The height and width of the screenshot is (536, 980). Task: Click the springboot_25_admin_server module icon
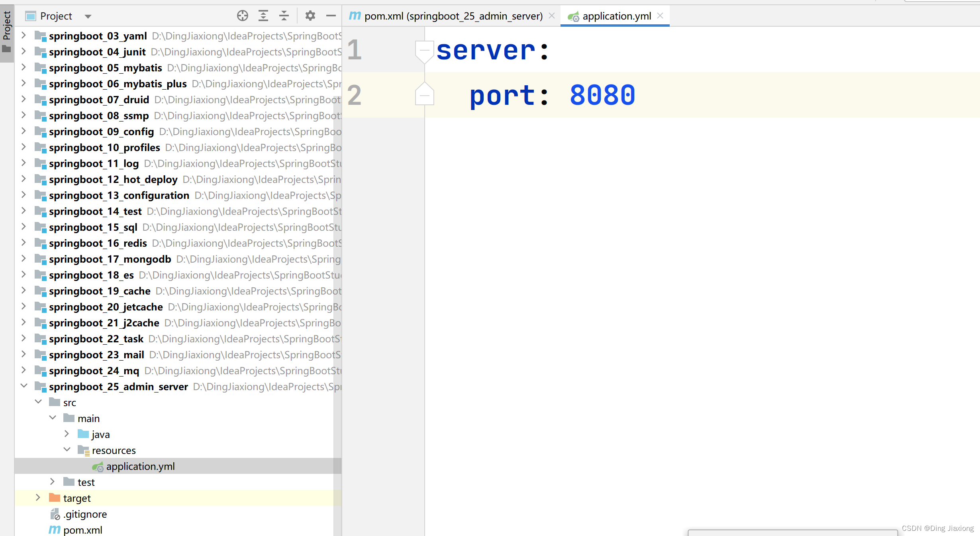[40, 387]
